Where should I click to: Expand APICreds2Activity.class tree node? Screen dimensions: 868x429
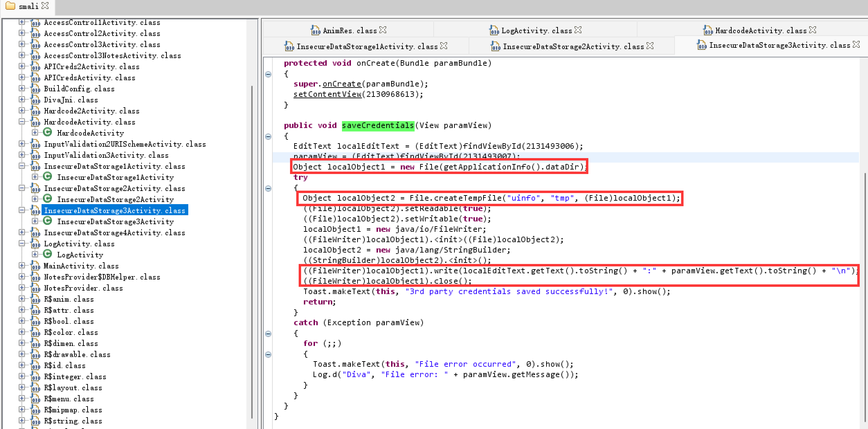pyautogui.click(x=22, y=66)
